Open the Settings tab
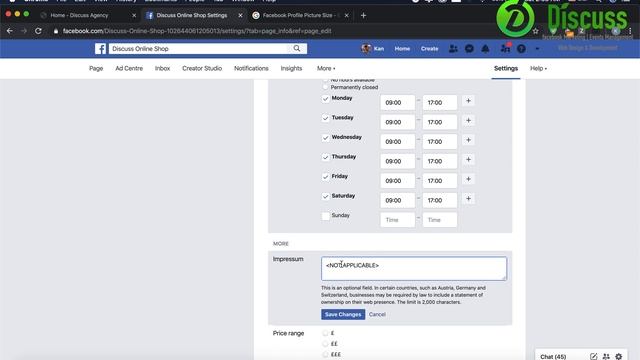The width and height of the screenshot is (640, 360). pos(506,69)
